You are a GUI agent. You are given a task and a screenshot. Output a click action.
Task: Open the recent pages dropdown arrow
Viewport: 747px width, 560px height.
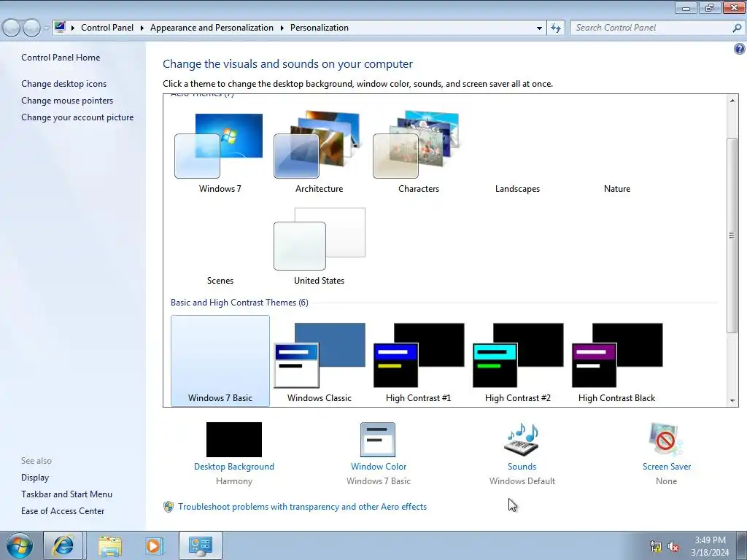tap(46, 28)
